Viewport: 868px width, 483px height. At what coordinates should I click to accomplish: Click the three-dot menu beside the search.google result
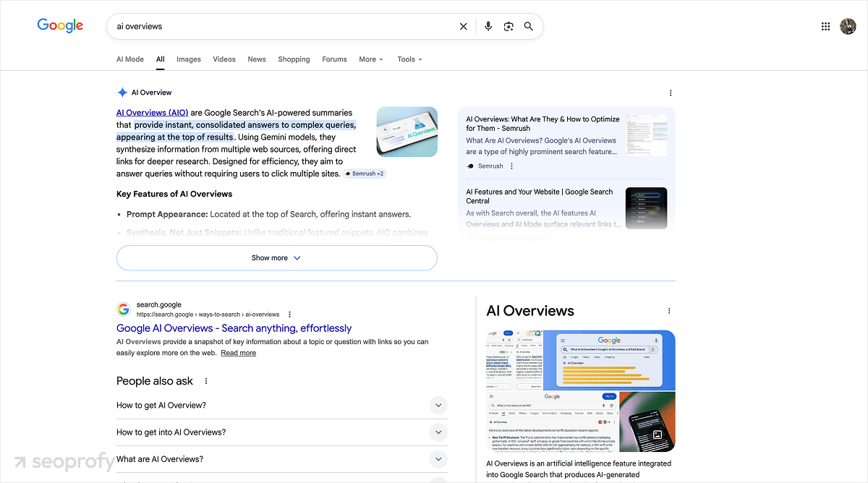[289, 314]
